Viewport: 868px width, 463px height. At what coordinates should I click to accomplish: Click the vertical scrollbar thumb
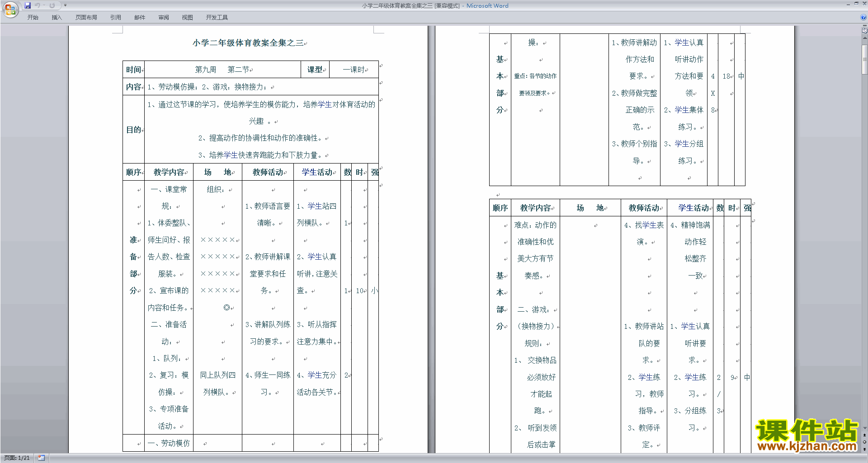point(865,59)
